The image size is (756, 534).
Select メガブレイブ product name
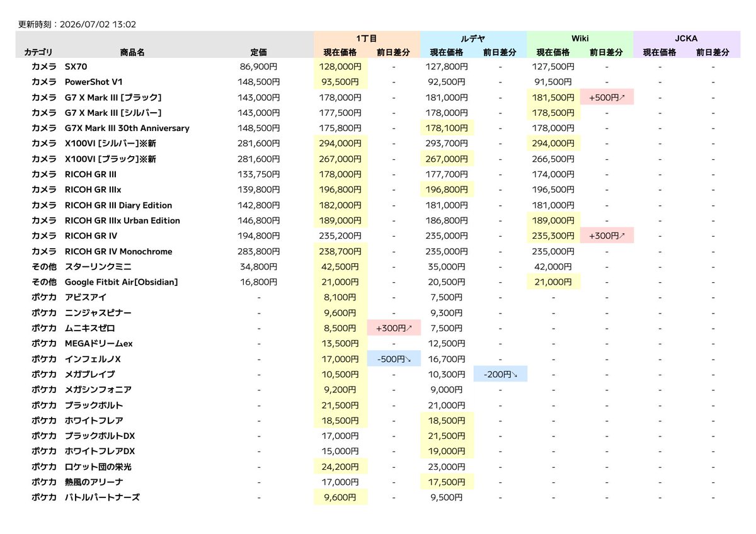point(90,375)
